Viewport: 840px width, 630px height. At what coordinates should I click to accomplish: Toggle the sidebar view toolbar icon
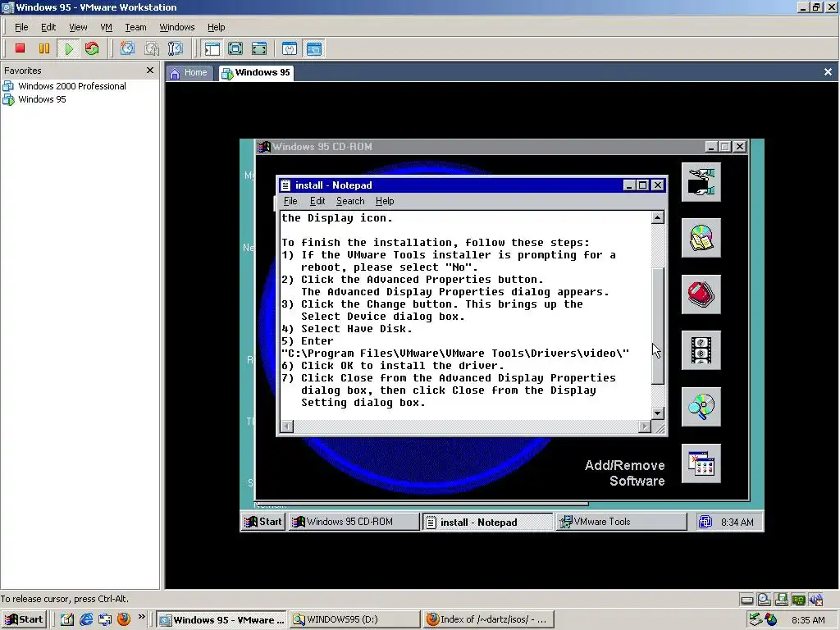(x=212, y=48)
